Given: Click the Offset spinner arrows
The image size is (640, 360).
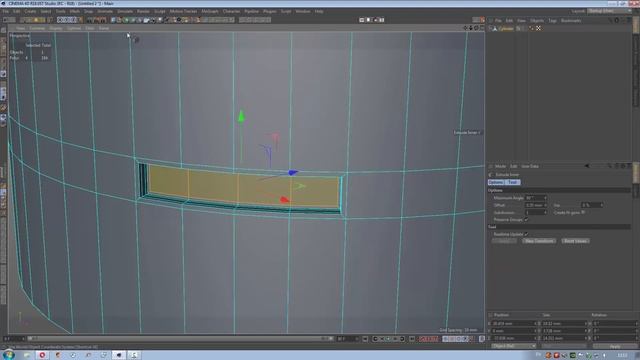Looking at the screenshot, I should pyautogui.click(x=545, y=205).
